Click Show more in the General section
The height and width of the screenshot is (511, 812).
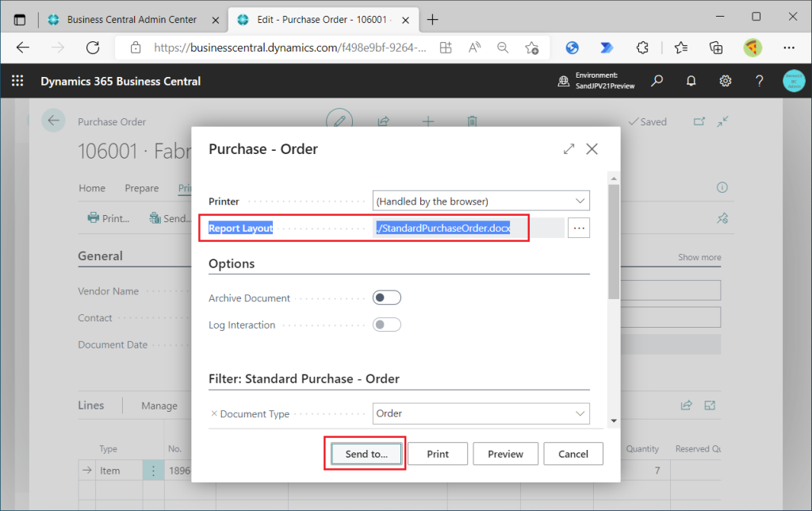[x=699, y=257]
